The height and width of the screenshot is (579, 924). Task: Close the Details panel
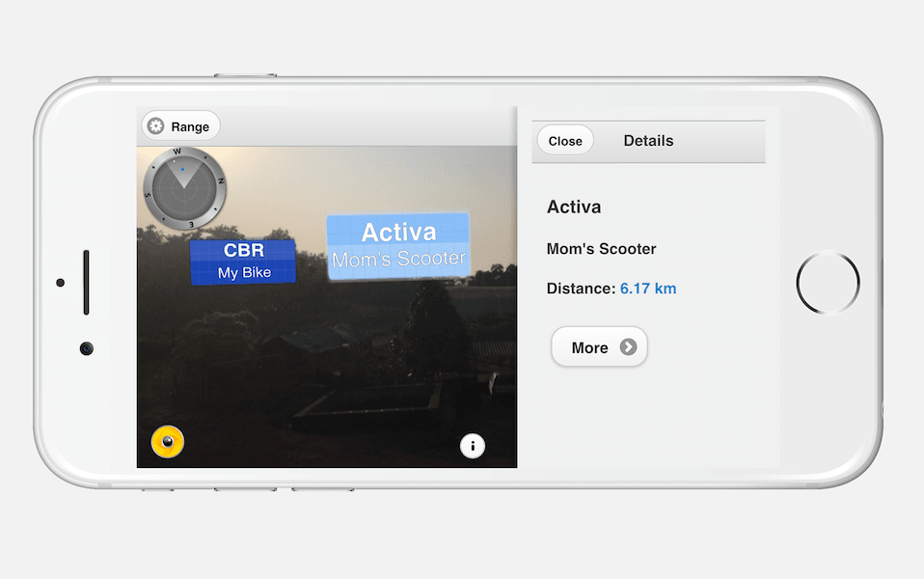(x=565, y=141)
